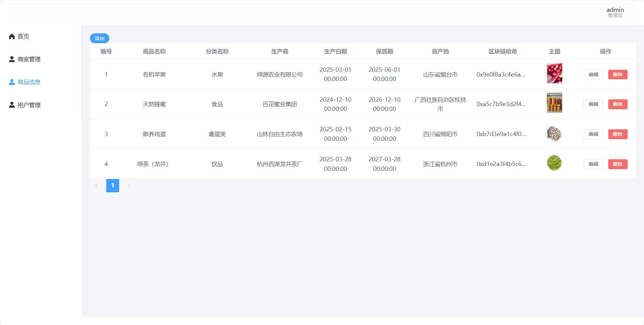This screenshot has width=644, height=325.
Task: Edit the 散养鸡蛋 record
Action: 593,134
